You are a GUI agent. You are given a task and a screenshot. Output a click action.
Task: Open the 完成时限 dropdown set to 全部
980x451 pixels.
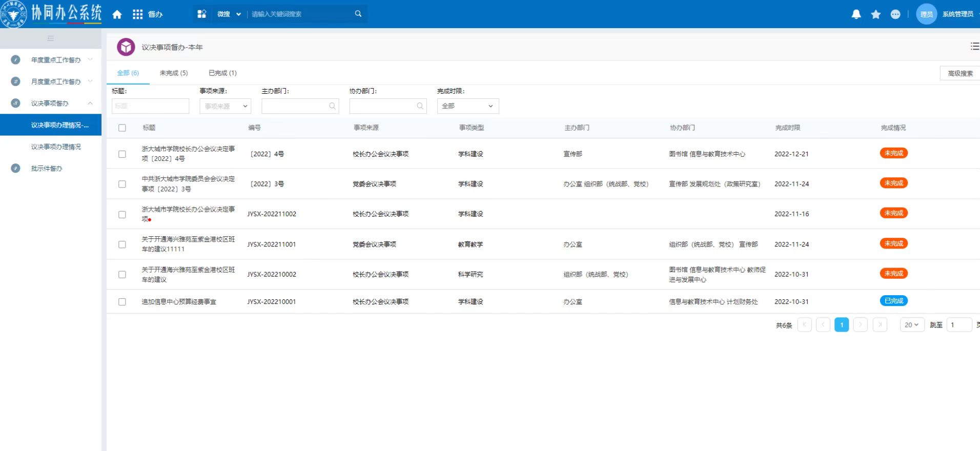tap(468, 106)
